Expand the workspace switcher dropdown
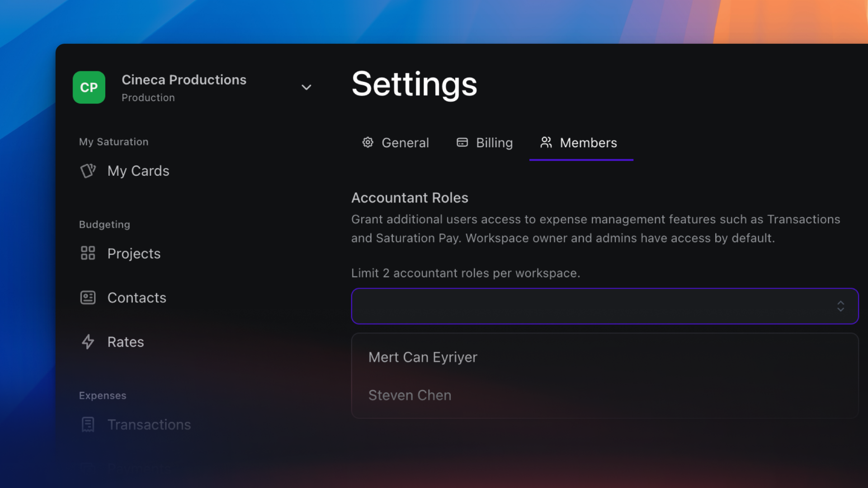Image resolution: width=868 pixels, height=488 pixels. [x=306, y=87]
